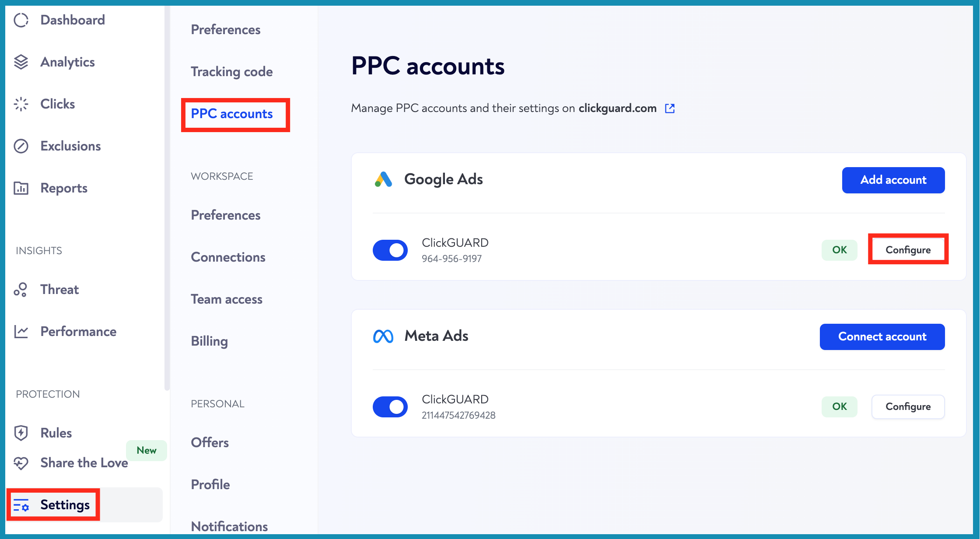Click the Dashboard gauge icon
Viewport: 980px width, 539px height.
[21, 20]
